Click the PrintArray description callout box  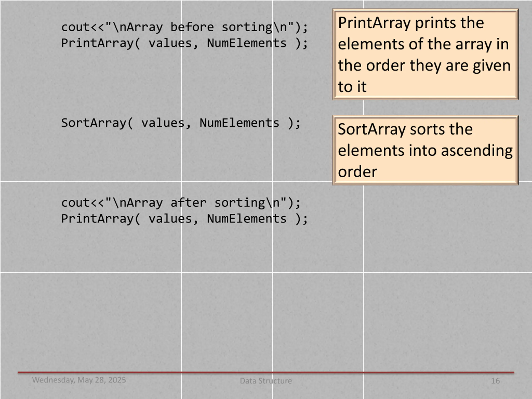[425, 54]
